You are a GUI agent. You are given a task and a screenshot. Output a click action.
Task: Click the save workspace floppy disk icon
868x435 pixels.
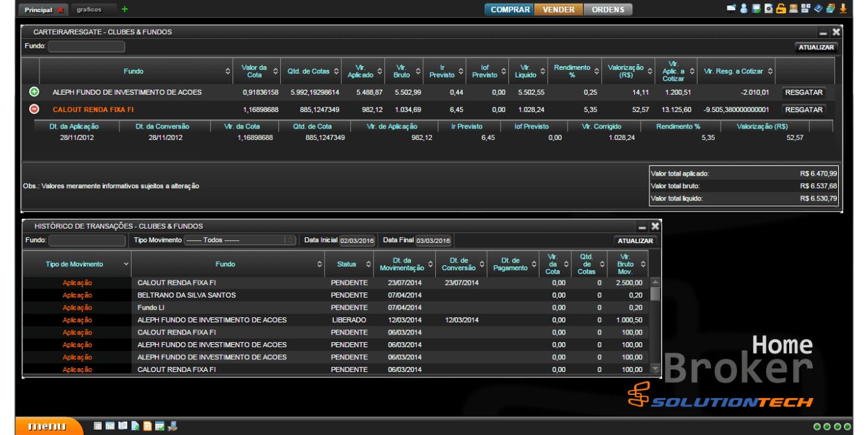click(x=756, y=9)
